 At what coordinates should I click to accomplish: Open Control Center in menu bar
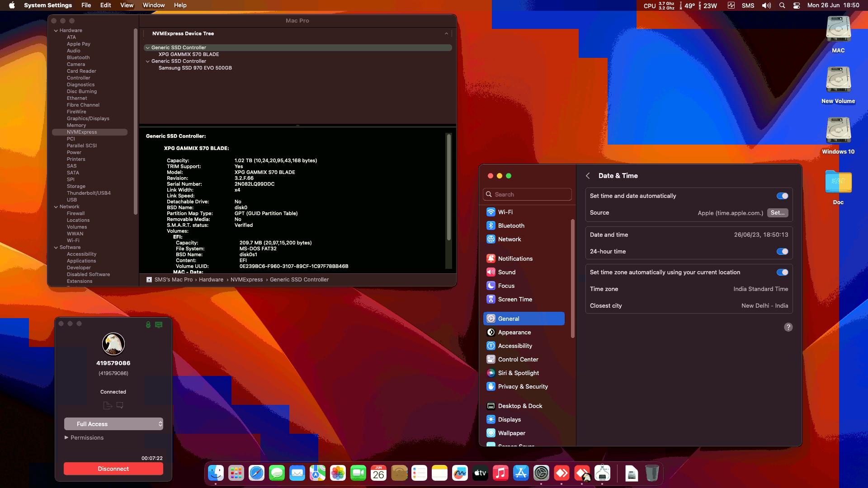click(x=797, y=5)
